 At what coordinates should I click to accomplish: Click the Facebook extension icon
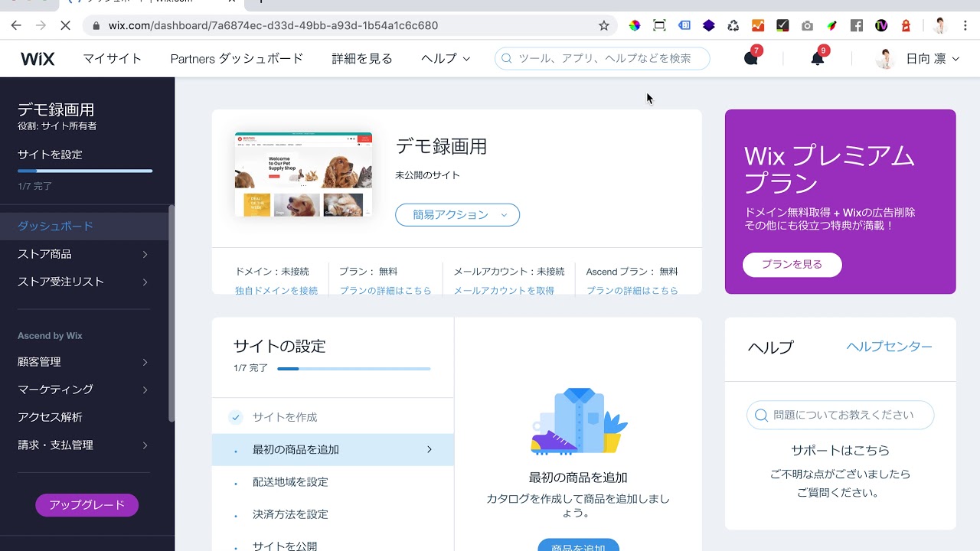click(857, 25)
